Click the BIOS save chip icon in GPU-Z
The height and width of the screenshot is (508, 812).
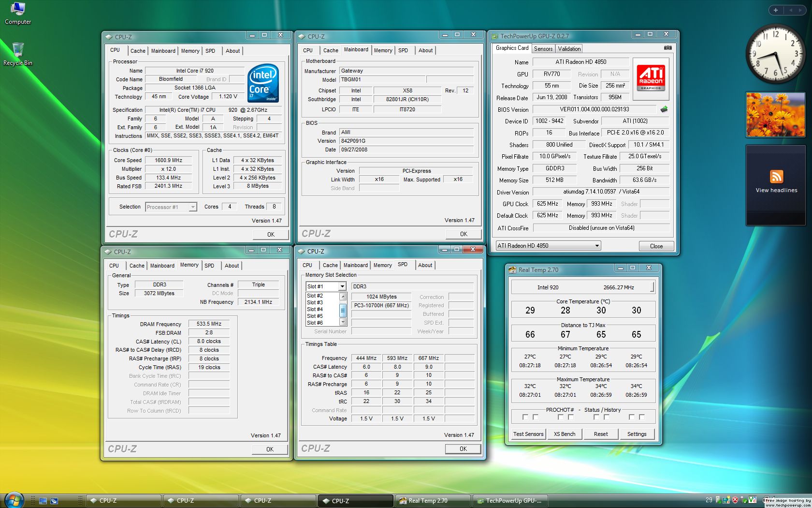pyautogui.click(x=664, y=109)
